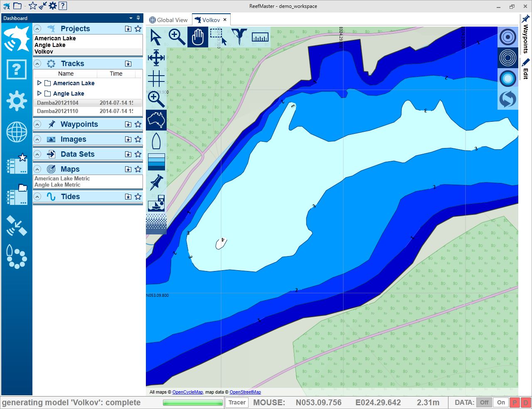Choose the ruler measurement tool
The image size is (532, 409).
pos(260,37)
